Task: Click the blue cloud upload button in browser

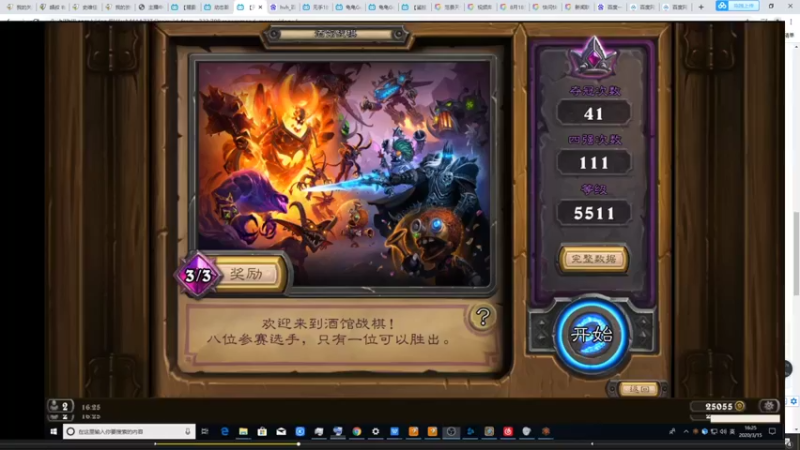Action: point(737,6)
